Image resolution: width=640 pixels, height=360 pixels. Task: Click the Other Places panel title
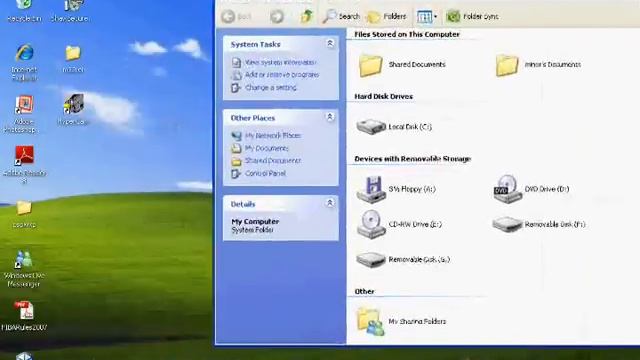pyautogui.click(x=253, y=118)
